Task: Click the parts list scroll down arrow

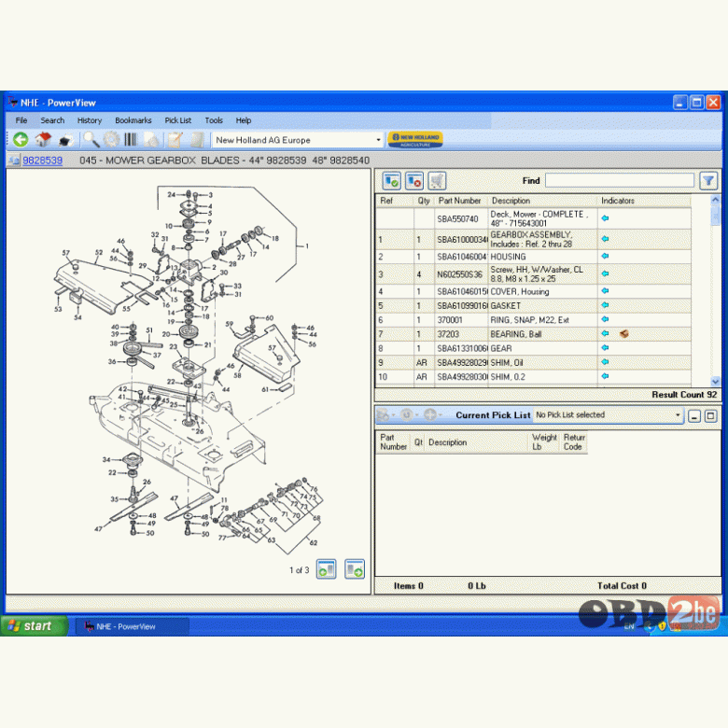Action: coord(715,381)
